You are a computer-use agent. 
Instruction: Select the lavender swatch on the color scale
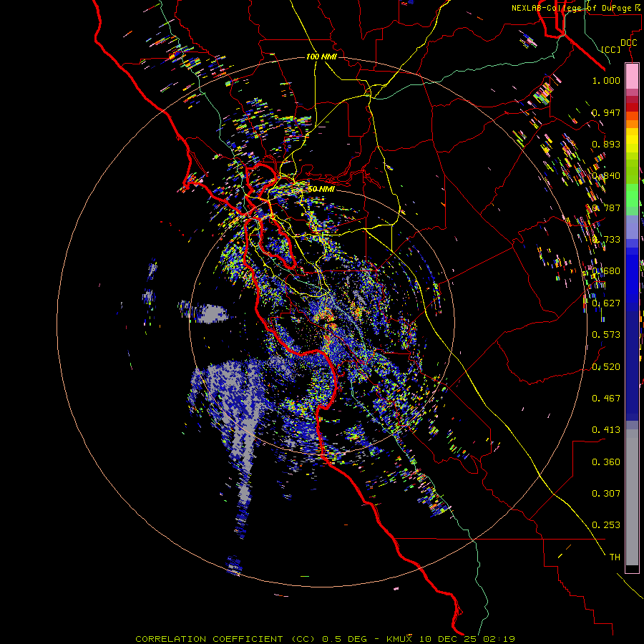[x=632, y=227]
